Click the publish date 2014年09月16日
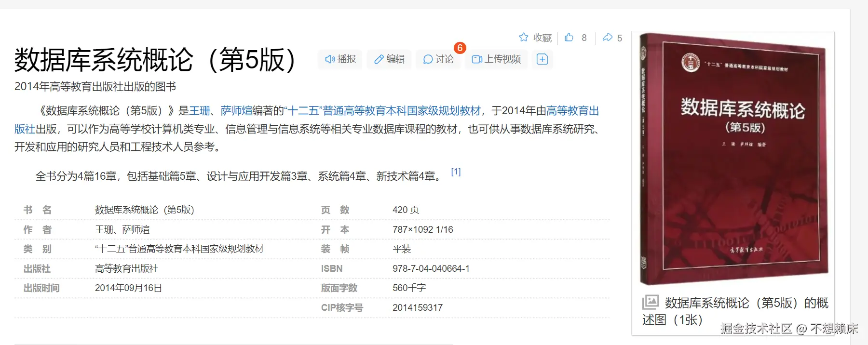868x345 pixels. point(128,288)
